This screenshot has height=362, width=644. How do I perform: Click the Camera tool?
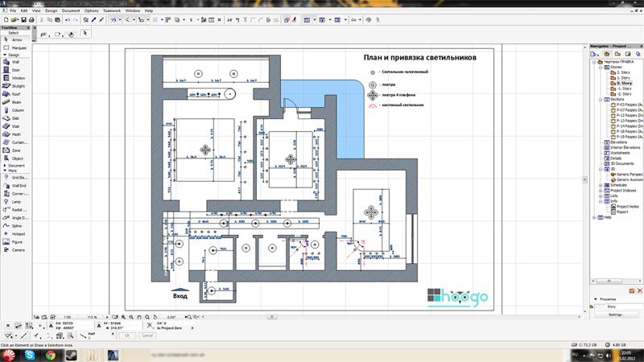point(15,250)
